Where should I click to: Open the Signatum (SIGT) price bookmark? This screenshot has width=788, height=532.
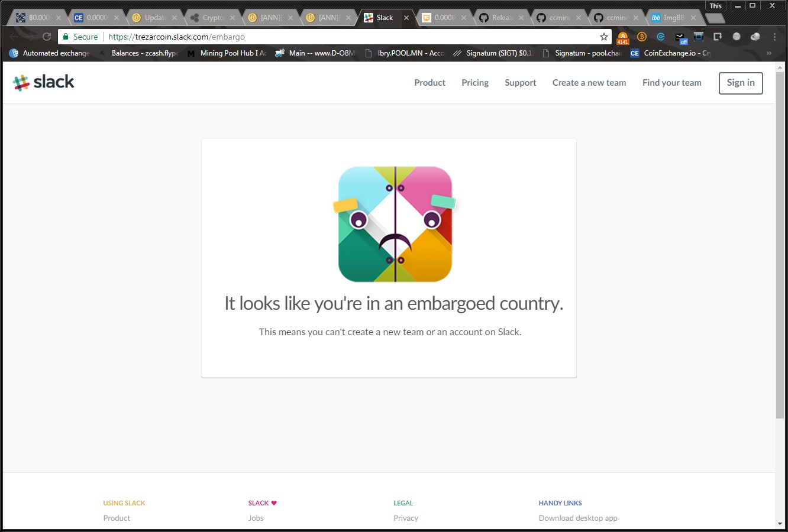493,53
